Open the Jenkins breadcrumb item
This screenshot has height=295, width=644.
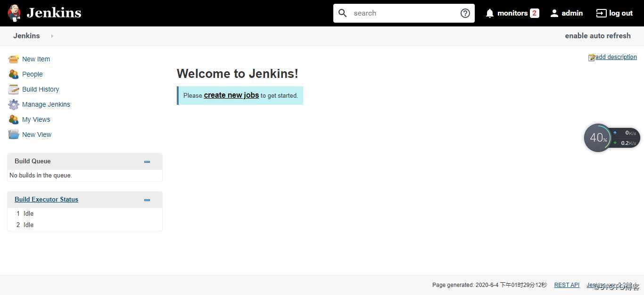26,36
